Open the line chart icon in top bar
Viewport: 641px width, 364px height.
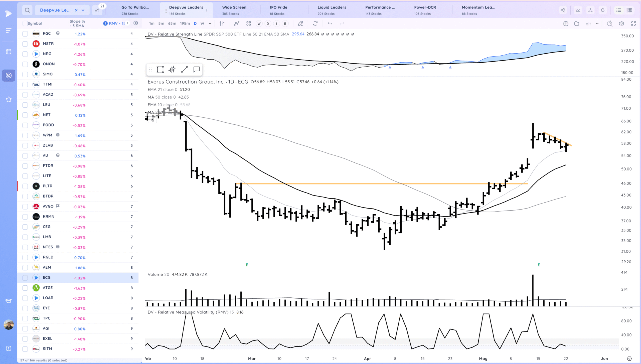tap(578, 10)
